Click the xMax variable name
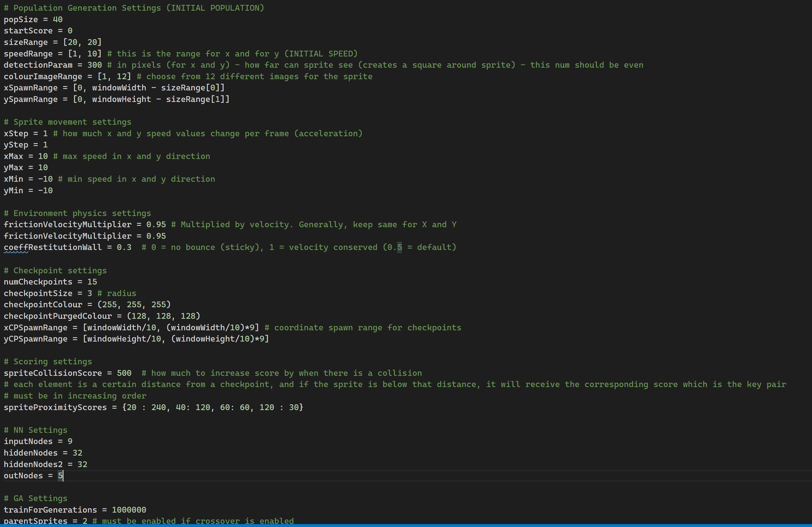This screenshot has height=527, width=812. (13, 156)
